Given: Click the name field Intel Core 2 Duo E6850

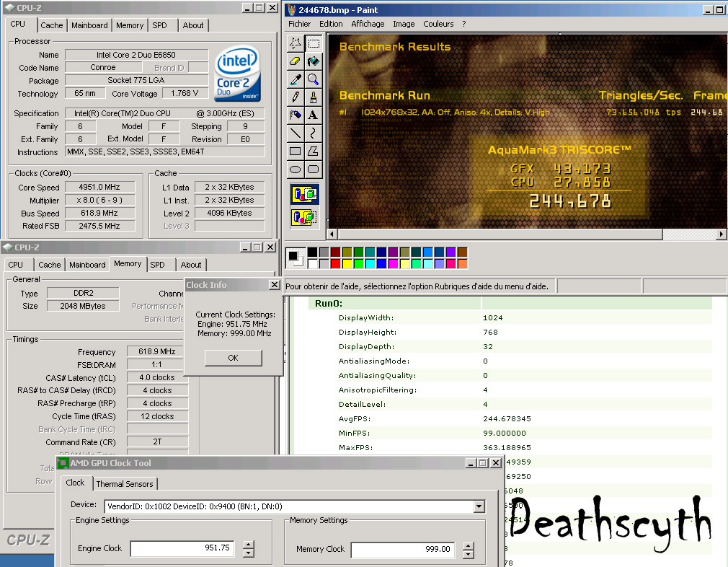Looking at the screenshot, I should click(136, 55).
